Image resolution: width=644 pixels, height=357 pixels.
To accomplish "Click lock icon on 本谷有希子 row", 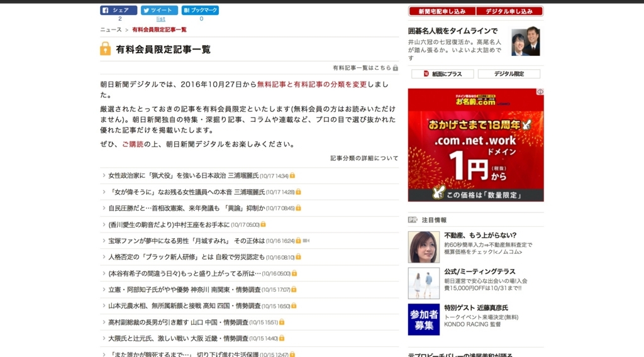I will click(294, 273).
